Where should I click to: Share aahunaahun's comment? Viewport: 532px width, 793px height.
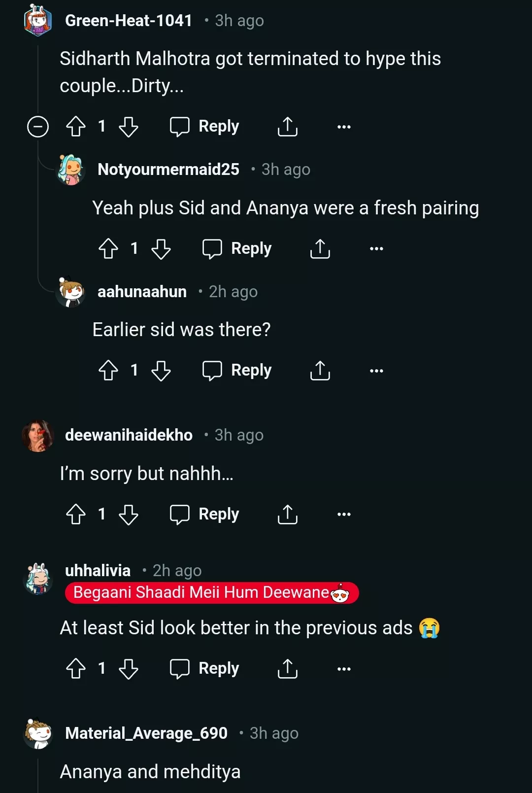[320, 371]
